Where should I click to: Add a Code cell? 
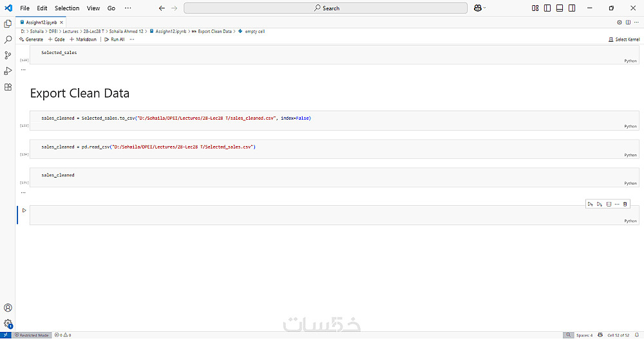[57, 39]
